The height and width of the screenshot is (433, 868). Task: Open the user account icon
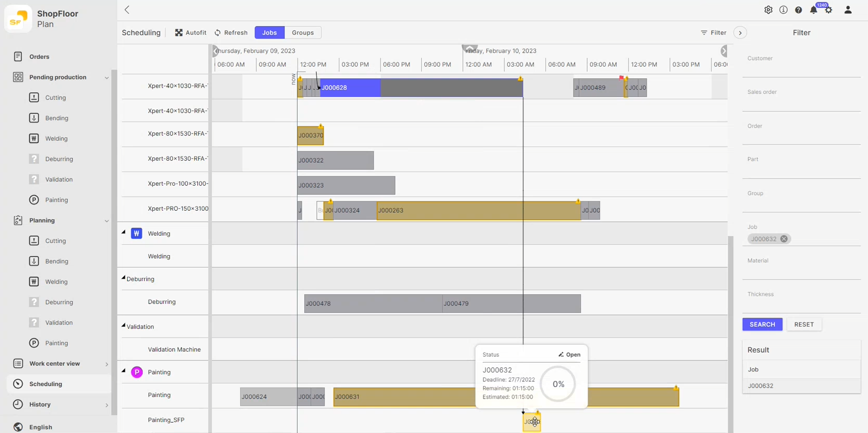pos(848,10)
